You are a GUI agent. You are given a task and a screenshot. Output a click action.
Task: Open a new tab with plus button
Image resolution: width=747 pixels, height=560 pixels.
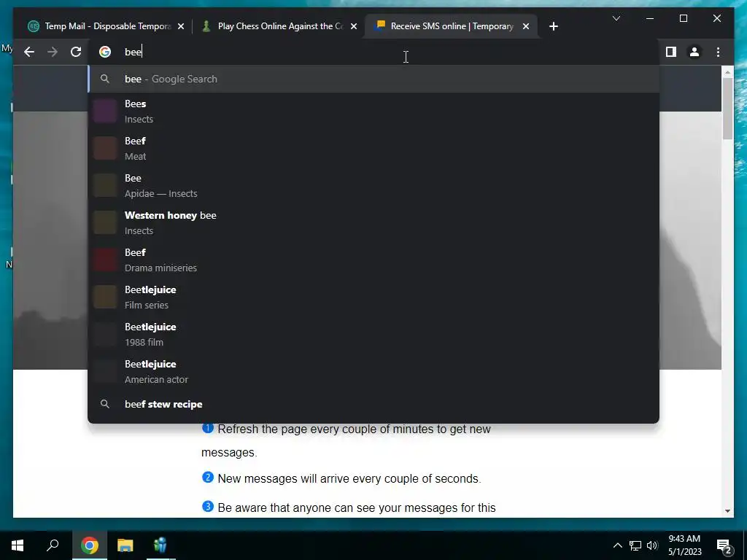[553, 26]
